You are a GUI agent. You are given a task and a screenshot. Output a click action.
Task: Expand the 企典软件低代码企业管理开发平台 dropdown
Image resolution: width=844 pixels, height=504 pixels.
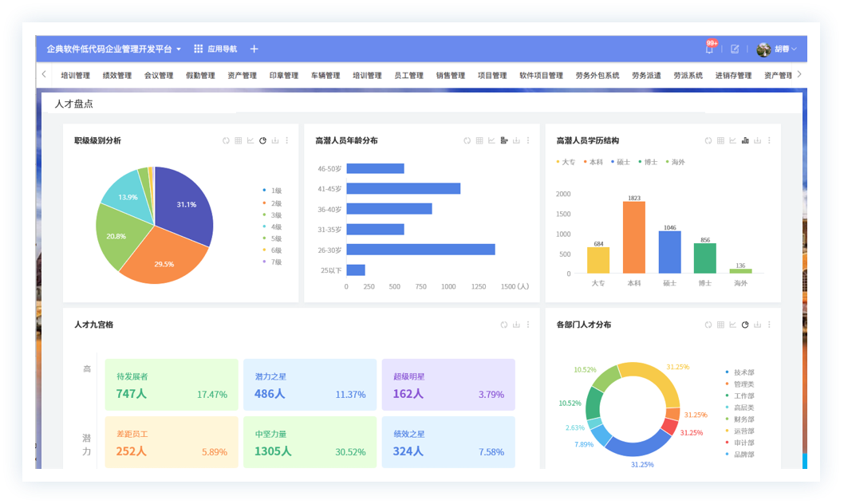tap(179, 49)
